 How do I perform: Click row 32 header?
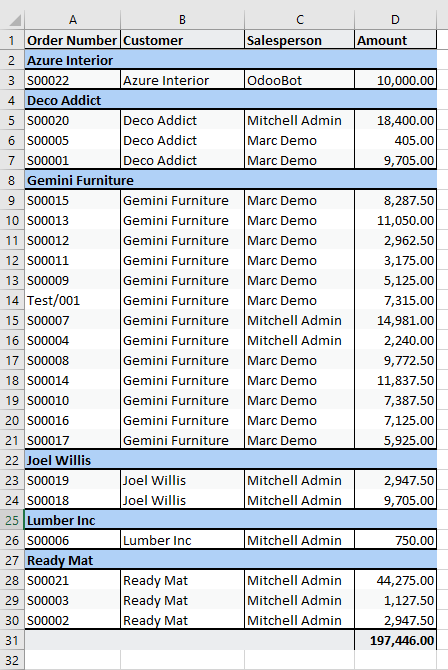12,660
